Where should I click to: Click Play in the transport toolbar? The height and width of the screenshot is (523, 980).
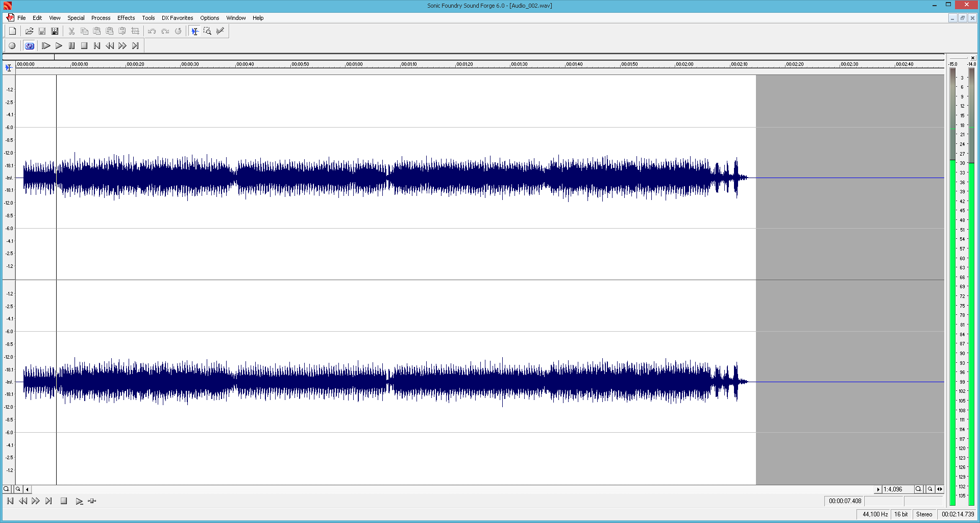59,46
